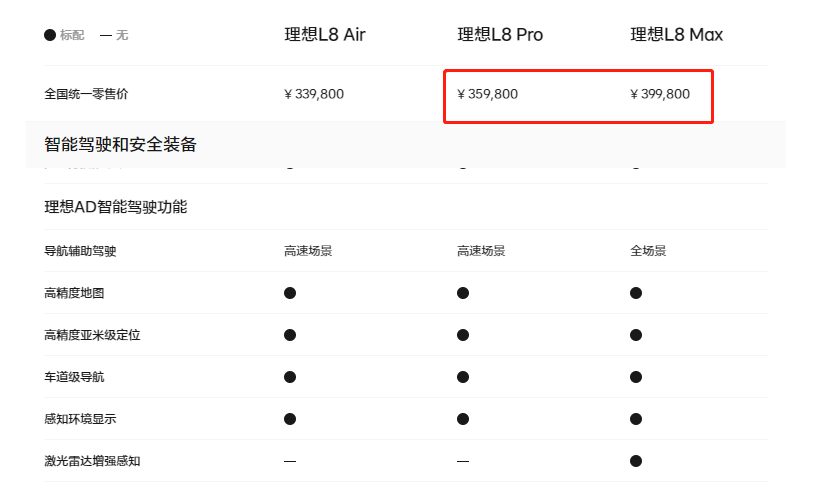
Task: Select the 理想L8 Air column header
Action: coord(325,35)
